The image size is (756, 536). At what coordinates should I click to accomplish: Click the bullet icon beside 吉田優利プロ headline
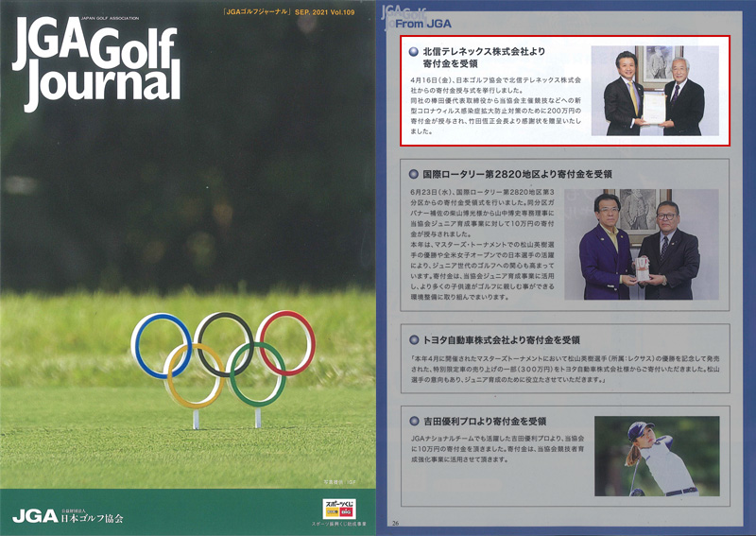pos(413,422)
